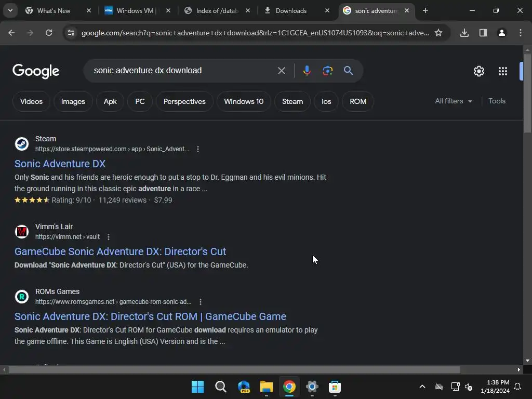Open Microsoft Store from taskbar
This screenshot has width=532, height=399.
[x=335, y=387]
